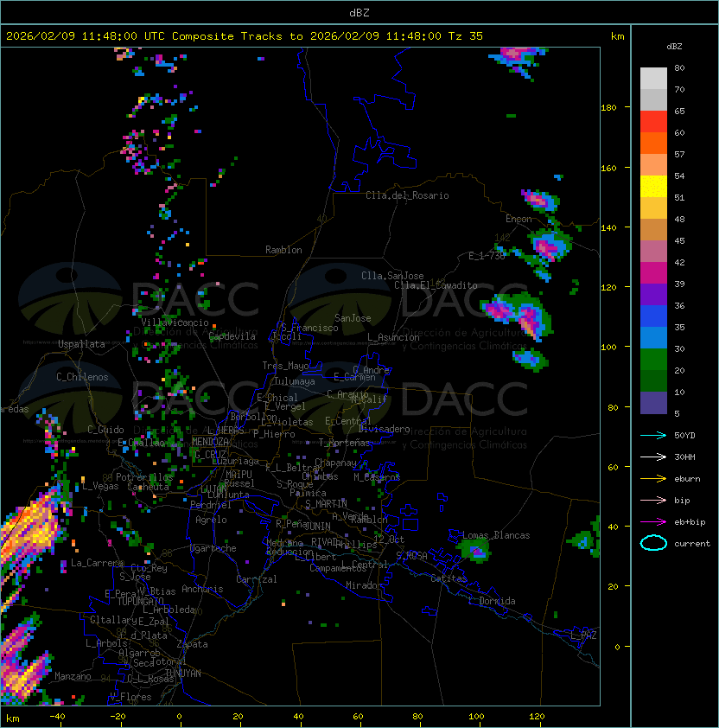Click the Agrelo label
This screenshot has width=719, height=728.
tap(211, 520)
